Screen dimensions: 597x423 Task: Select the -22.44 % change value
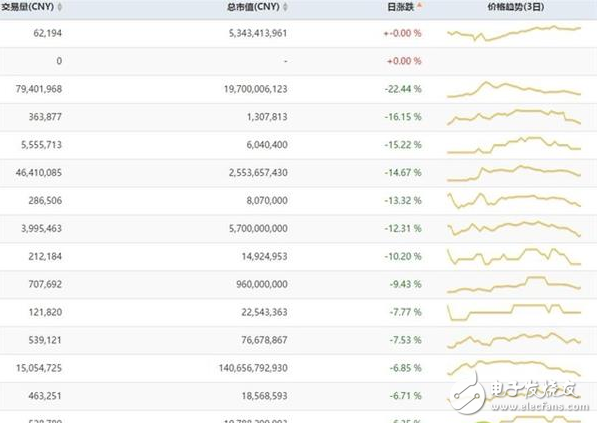click(x=403, y=89)
